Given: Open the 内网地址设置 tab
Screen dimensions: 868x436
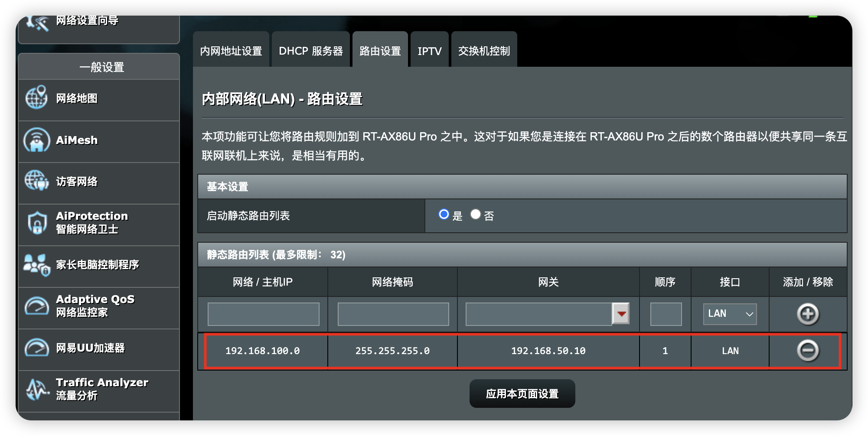Looking at the screenshot, I should [x=231, y=51].
